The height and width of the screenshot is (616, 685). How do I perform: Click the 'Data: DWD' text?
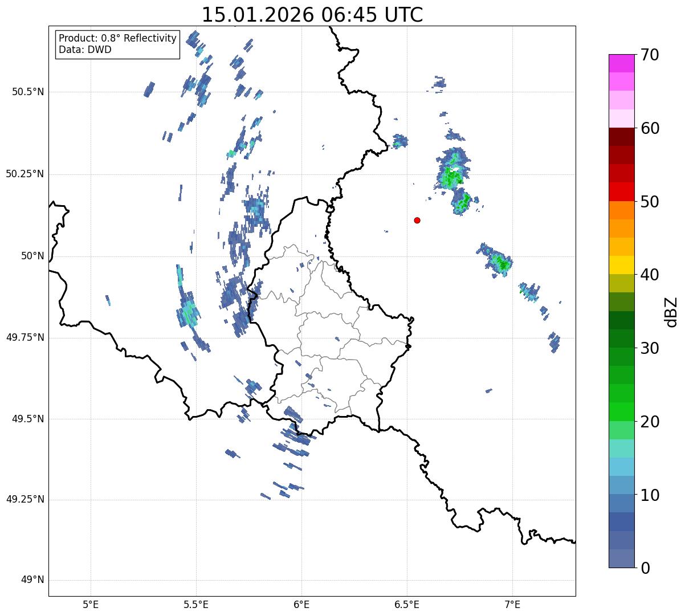point(85,50)
